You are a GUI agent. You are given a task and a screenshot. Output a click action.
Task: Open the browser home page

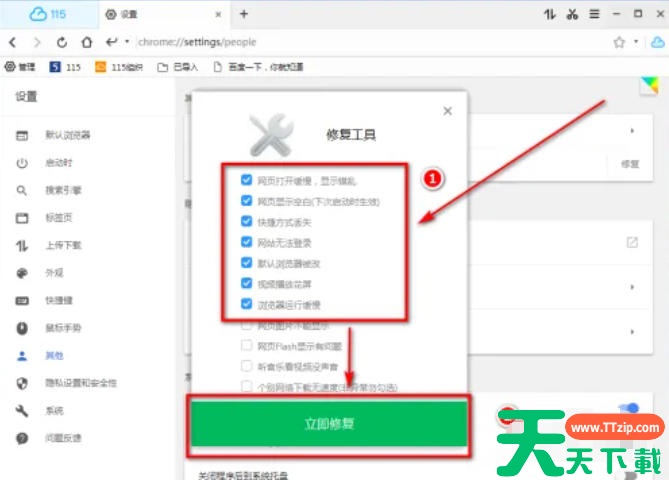[87, 42]
